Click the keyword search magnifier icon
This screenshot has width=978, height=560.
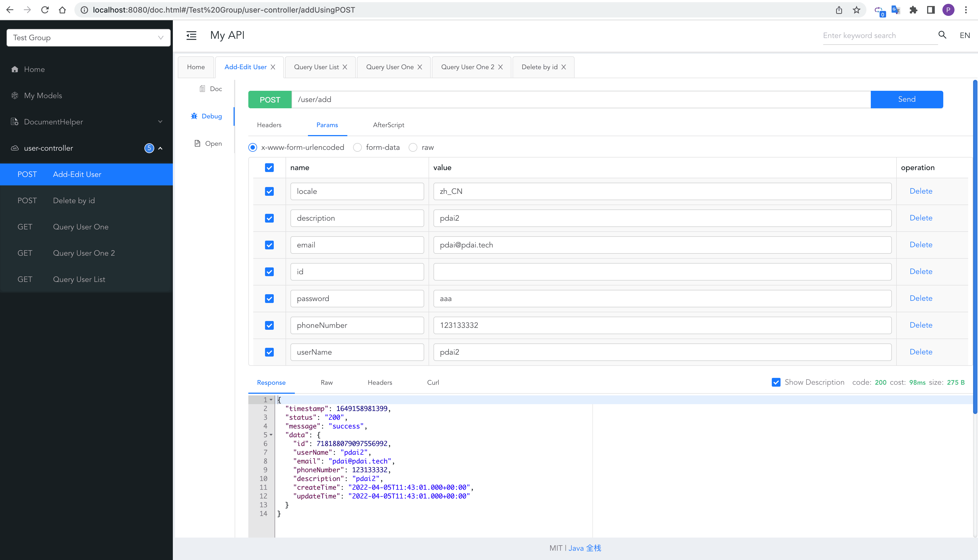tap(942, 35)
